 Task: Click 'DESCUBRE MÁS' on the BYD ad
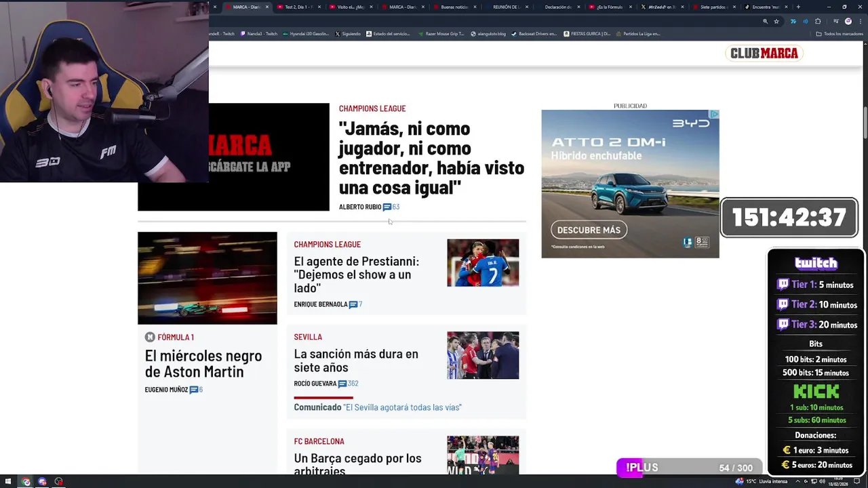tap(589, 230)
